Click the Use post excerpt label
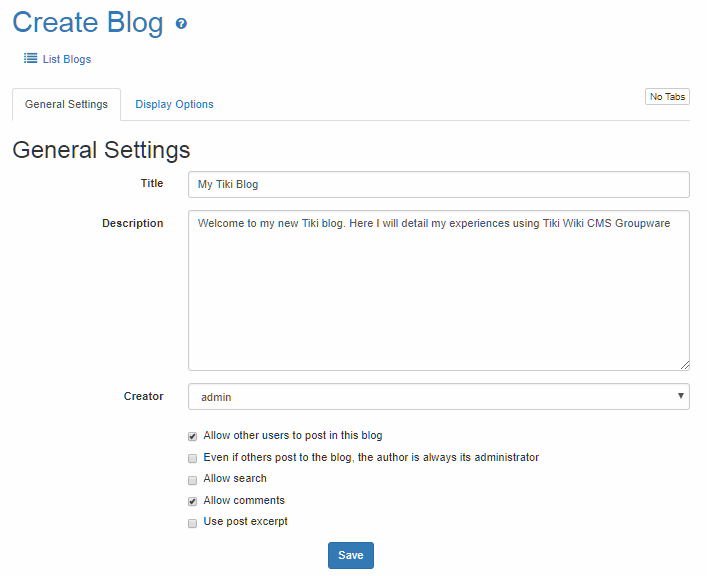Viewport: 707px width, 576px height. 245,522
